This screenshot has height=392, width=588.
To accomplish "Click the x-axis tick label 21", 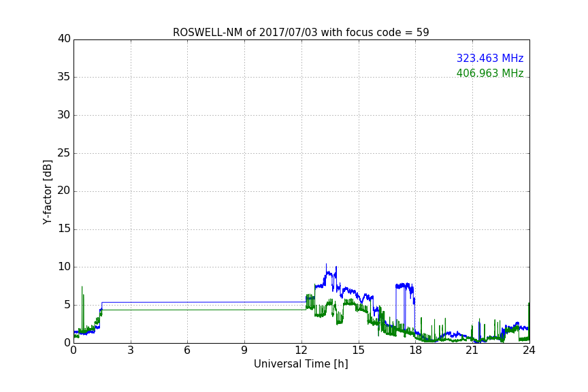I will tap(472, 350).
